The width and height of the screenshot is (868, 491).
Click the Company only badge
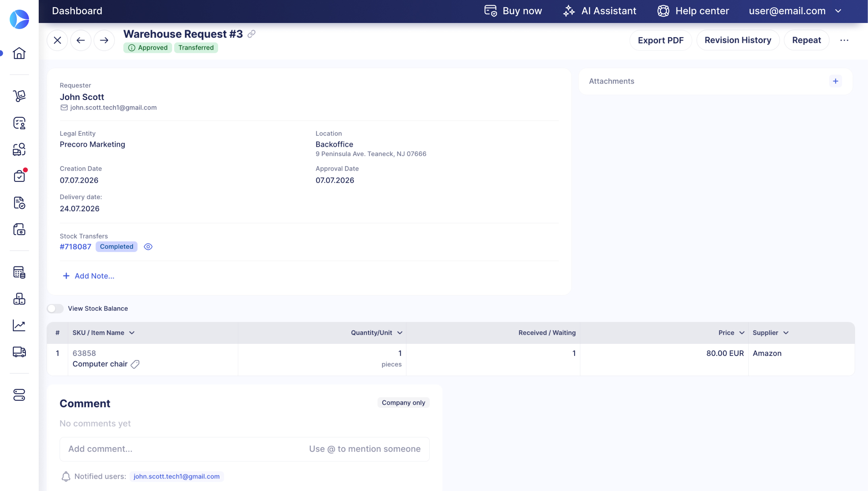[403, 403]
